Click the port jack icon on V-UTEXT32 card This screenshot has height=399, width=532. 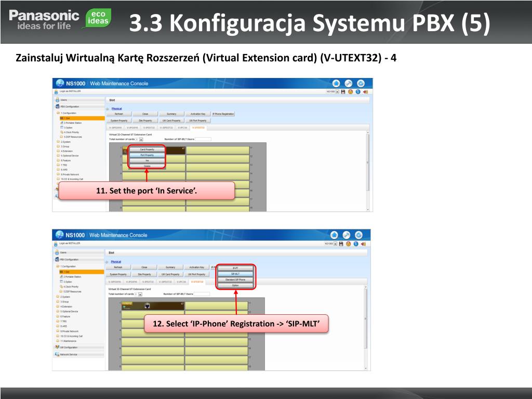click(147, 306)
